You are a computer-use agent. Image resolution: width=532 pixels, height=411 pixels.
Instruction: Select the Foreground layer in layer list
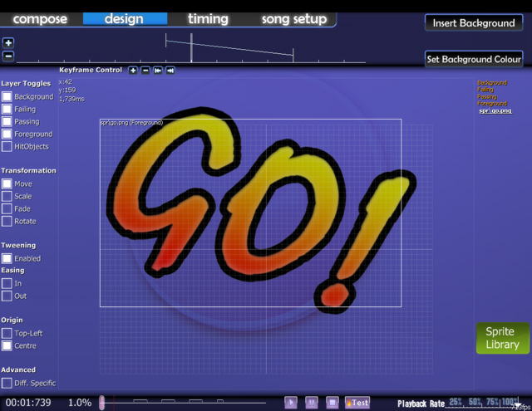492,103
